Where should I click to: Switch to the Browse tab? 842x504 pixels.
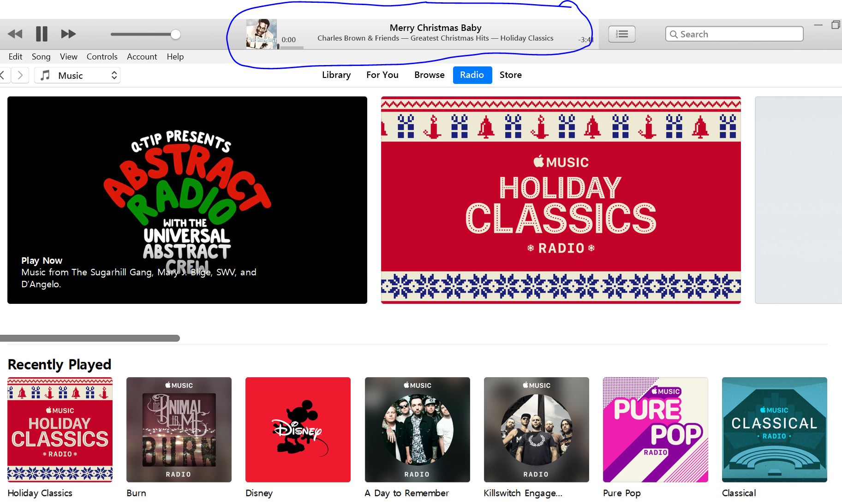coord(430,75)
